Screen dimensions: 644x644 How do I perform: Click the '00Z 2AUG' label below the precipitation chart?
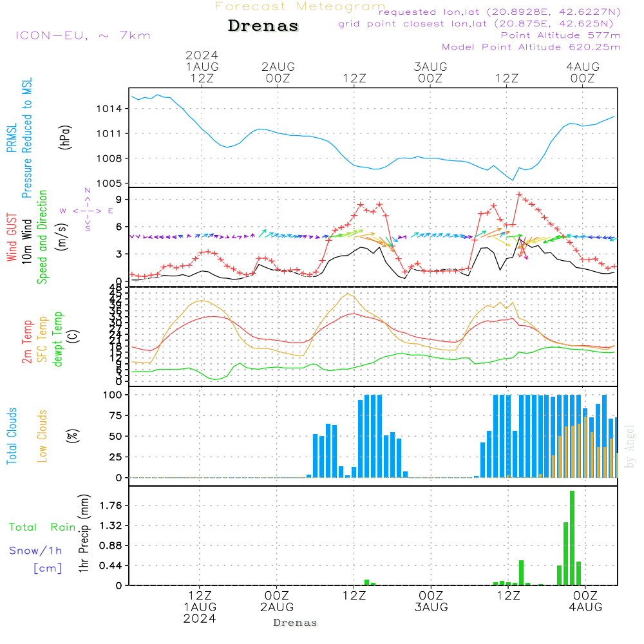(x=277, y=601)
